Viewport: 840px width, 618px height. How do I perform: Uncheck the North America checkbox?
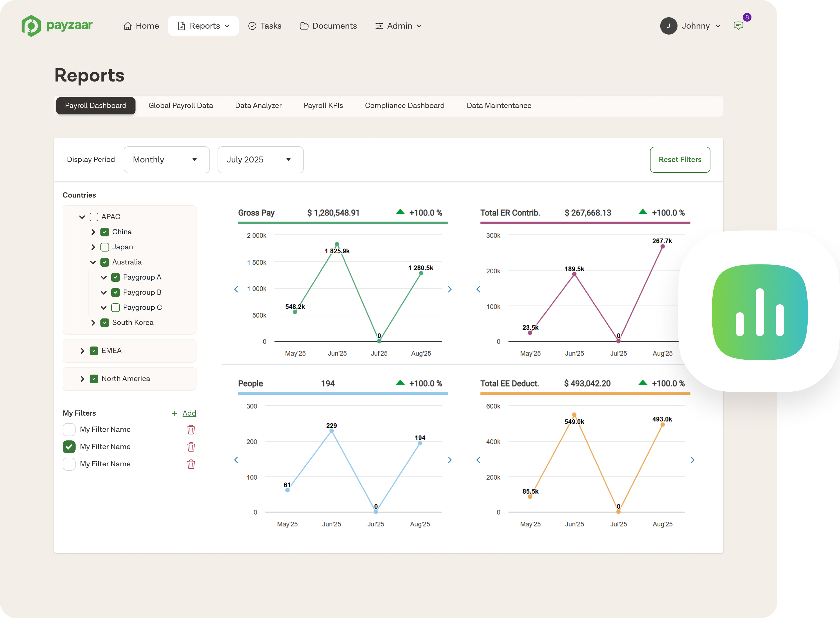point(94,379)
